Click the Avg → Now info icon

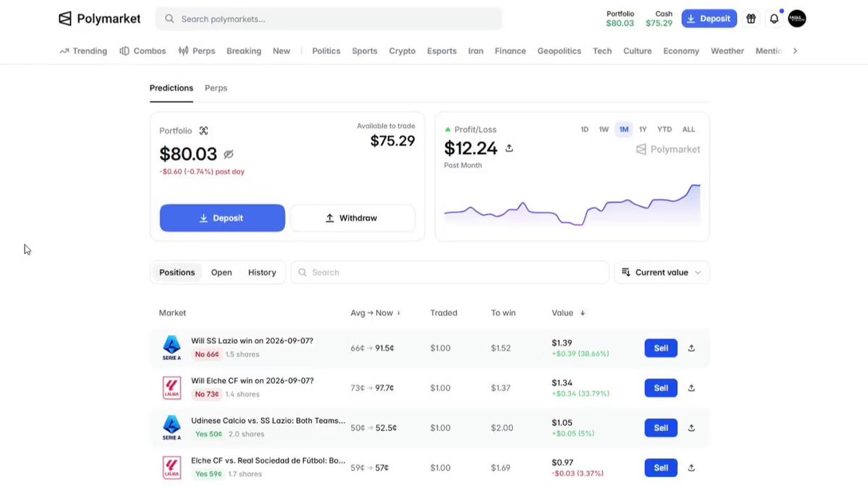399,313
